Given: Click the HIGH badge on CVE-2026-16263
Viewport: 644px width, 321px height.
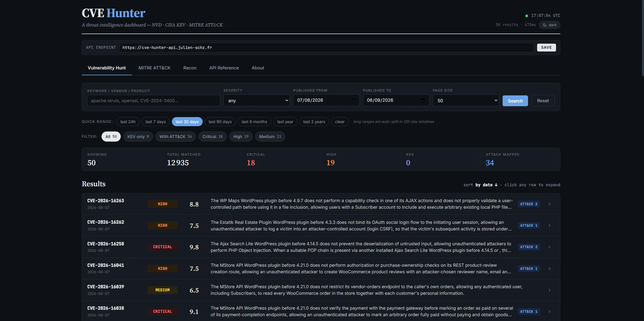Looking at the screenshot, I should [x=163, y=204].
